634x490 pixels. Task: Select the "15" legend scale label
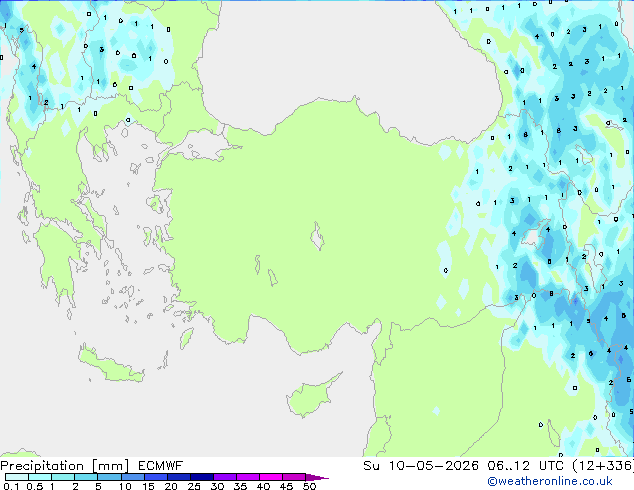[148, 486]
